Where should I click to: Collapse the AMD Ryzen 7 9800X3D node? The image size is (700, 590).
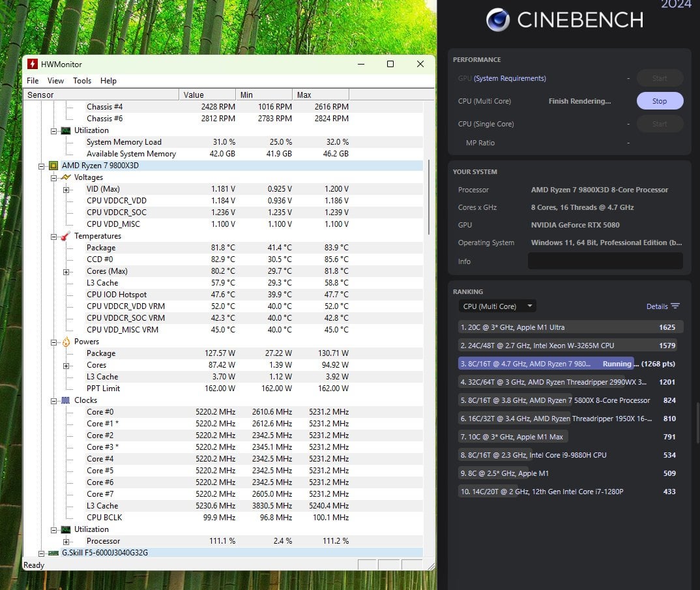pyautogui.click(x=41, y=166)
